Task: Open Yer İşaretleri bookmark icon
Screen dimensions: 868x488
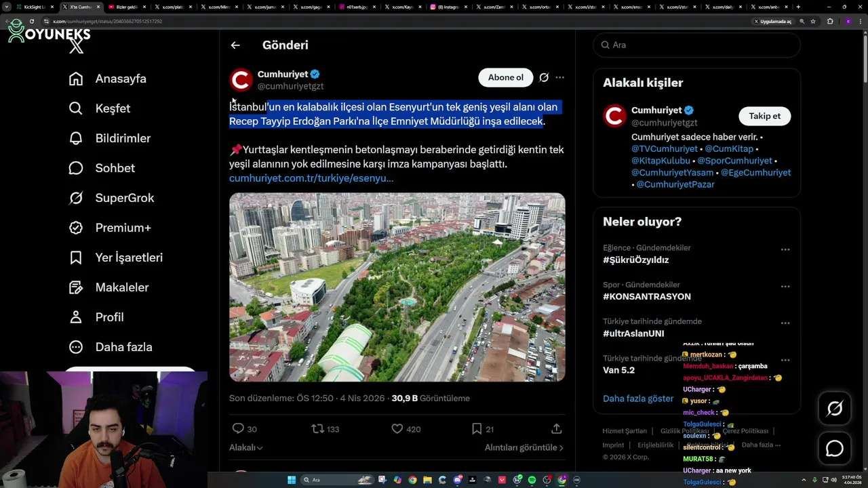Action: click(76, 258)
